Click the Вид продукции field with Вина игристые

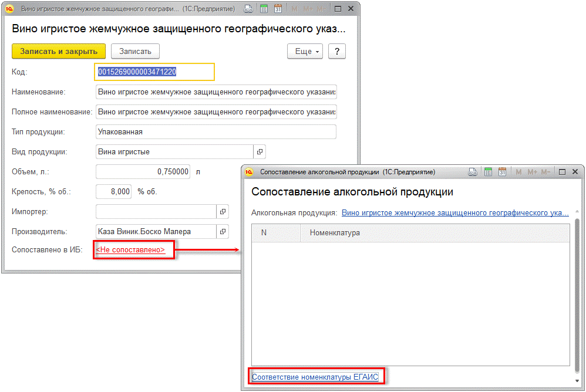[174, 151]
